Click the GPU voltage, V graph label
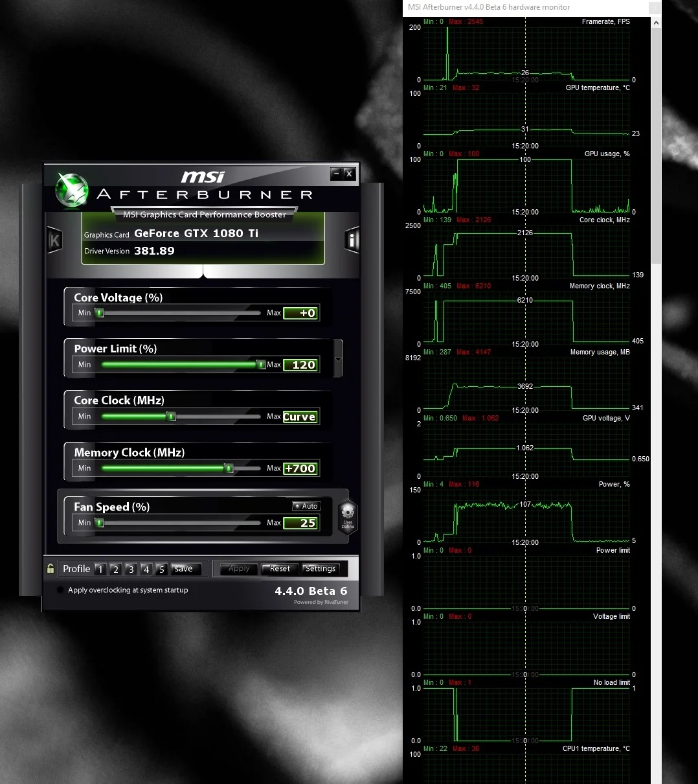This screenshot has width=698, height=784. click(x=606, y=418)
